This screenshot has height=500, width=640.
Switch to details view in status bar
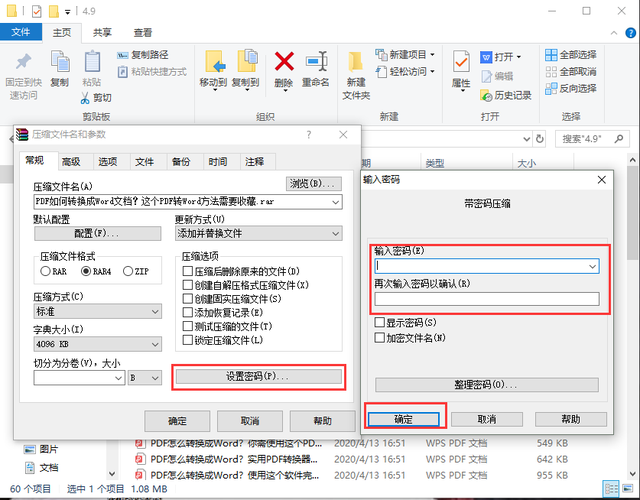pos(611,488)
